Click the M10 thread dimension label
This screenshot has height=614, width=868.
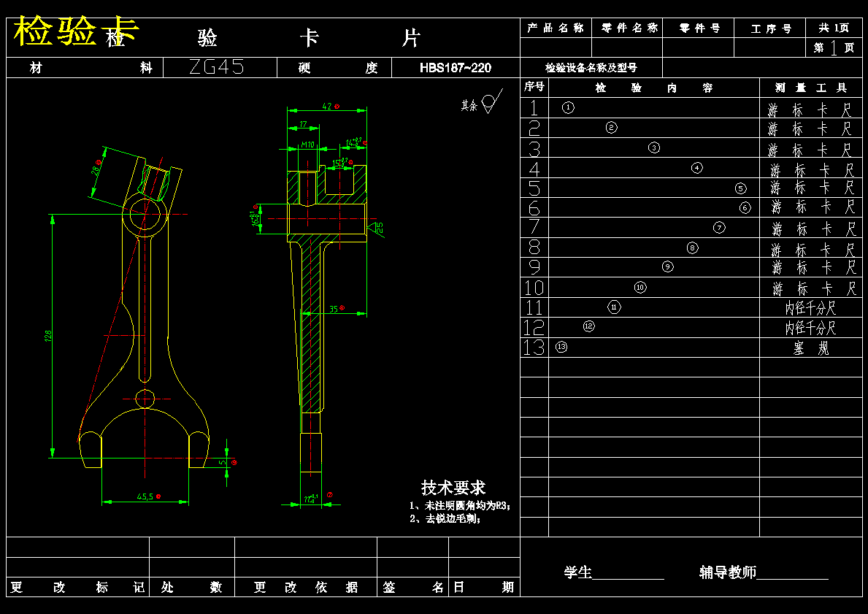point(308,145)
